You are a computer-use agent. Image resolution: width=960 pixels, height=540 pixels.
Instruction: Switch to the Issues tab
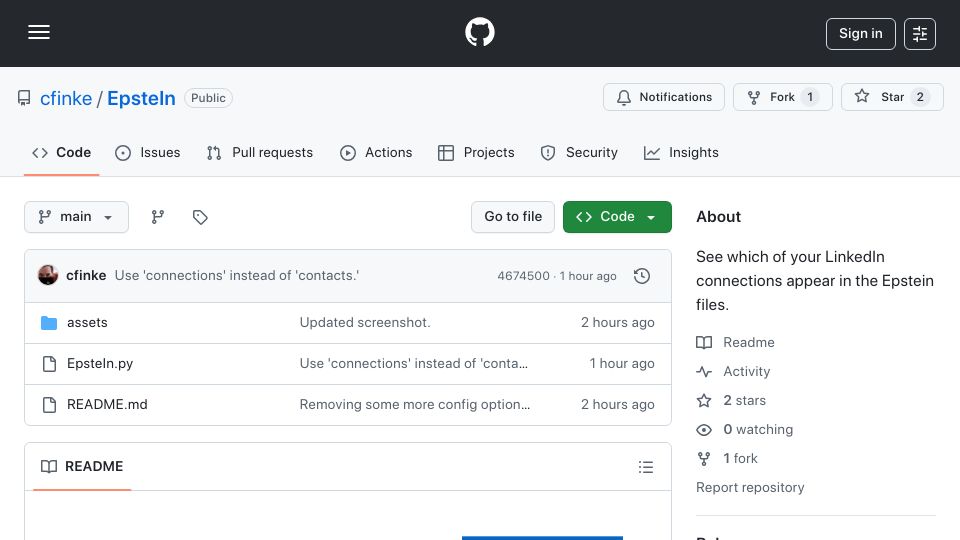pyautogui.click(x=148, y=152)
